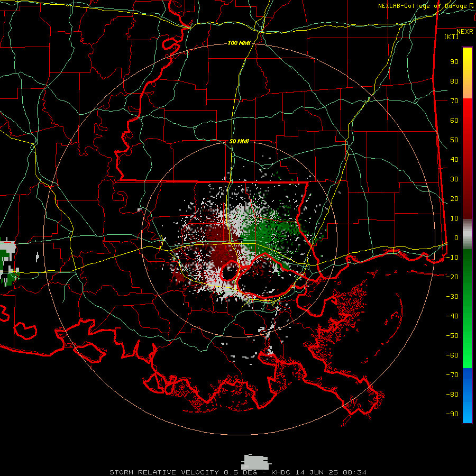
Task: Click the STORM RELATIVE VELOCITY caption text
Action: [164, 472]
